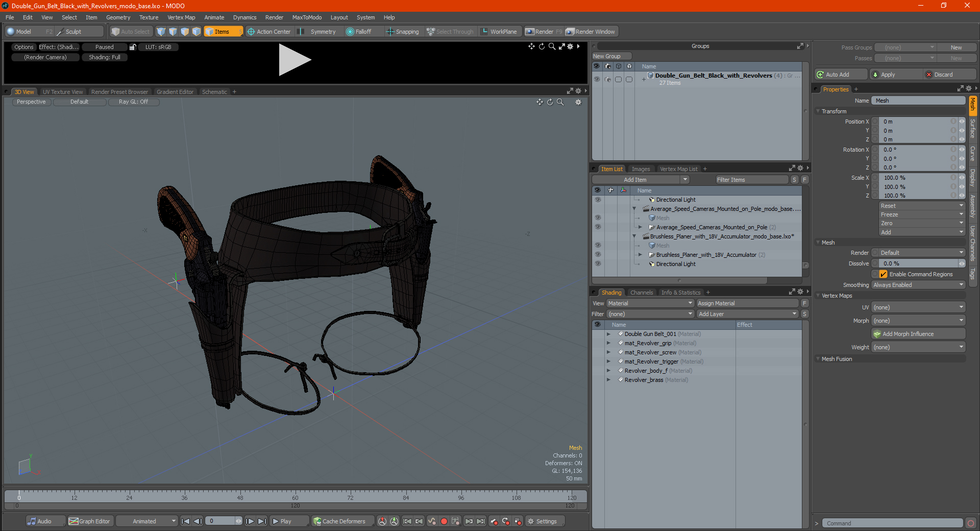Activate Items selection mode

coord(223,32)
